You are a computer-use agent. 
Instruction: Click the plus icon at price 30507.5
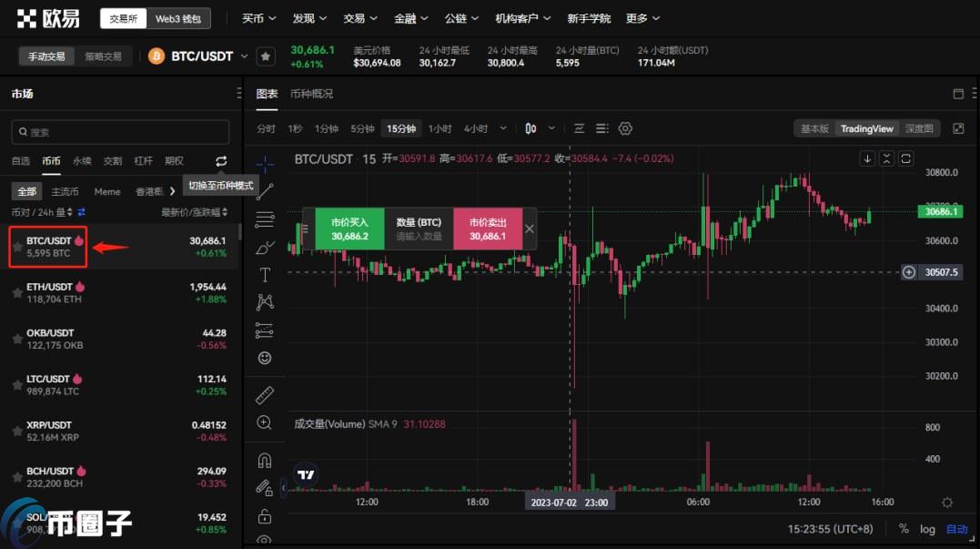909,272
